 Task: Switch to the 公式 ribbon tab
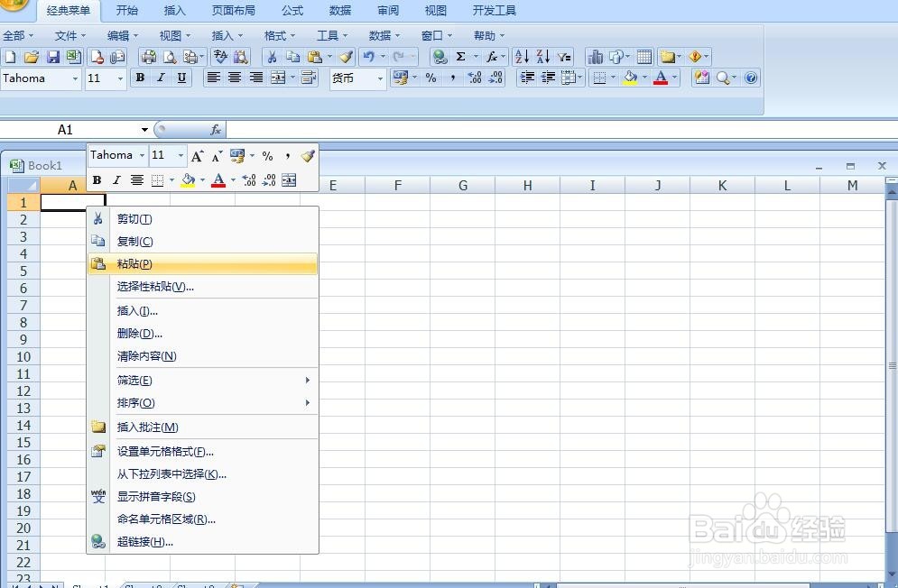(x=292, y=10)
